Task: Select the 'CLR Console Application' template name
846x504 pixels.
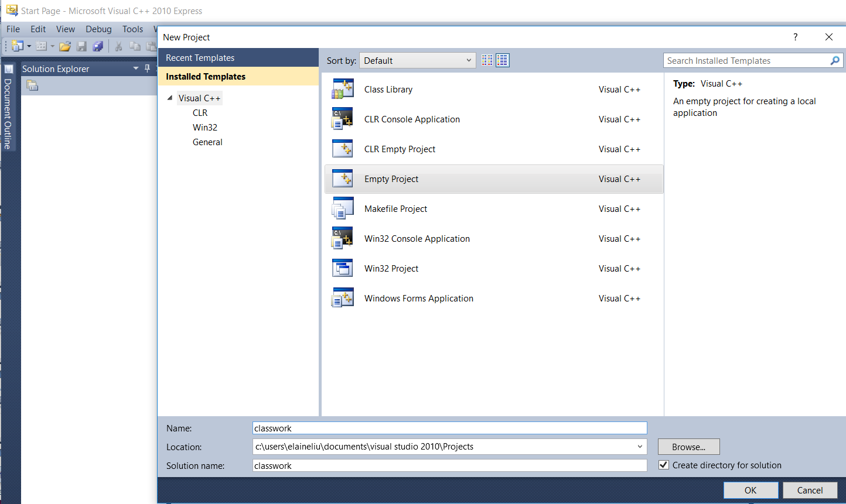Action: pyautogui.click(x=412, y=119)
